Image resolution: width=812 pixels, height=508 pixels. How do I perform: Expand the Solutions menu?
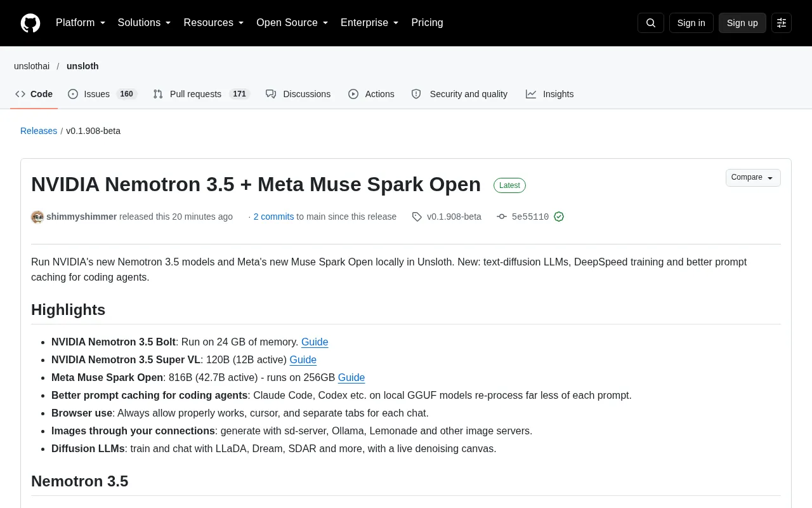pyautogui.click(x=145, y=23)
